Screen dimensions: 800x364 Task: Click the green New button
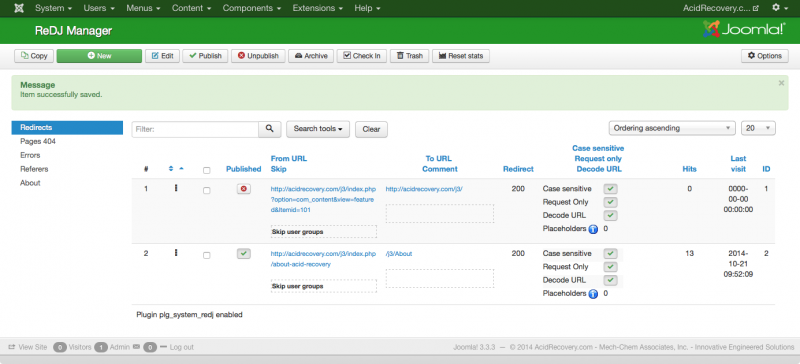click(x=99, y=56)
